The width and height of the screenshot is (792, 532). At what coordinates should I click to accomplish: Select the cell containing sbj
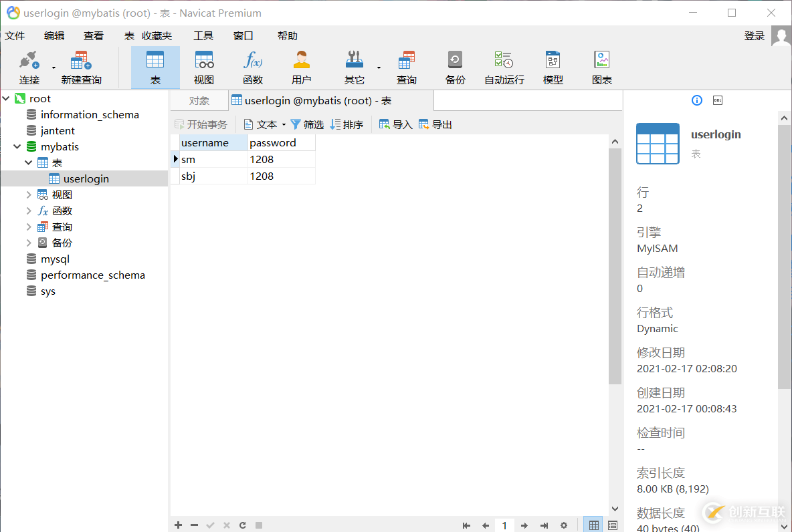pyautogui.click(x=213, y=176)
